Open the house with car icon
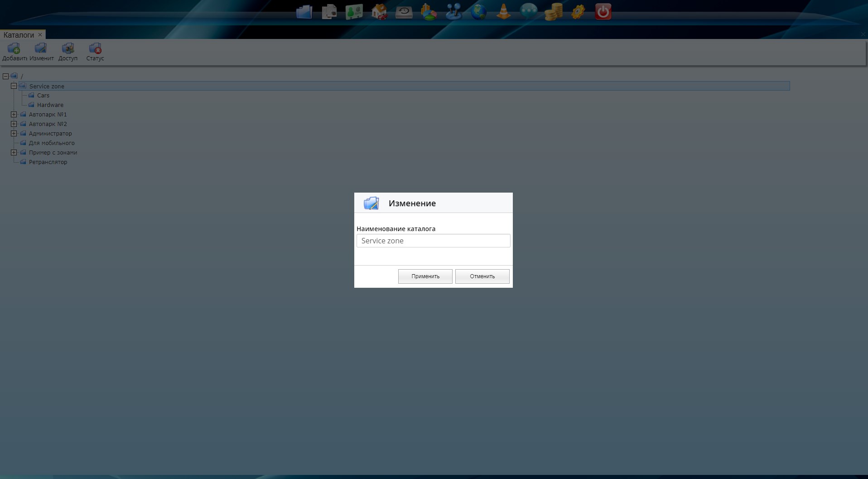868x479 pixels. [x=379, y=12]
